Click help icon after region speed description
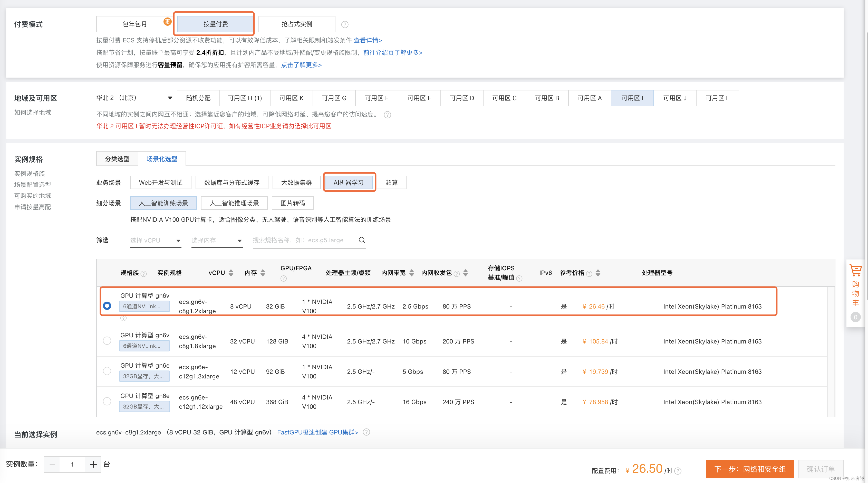The width and height of the screenshot is (868, 483). click(388, 115)
